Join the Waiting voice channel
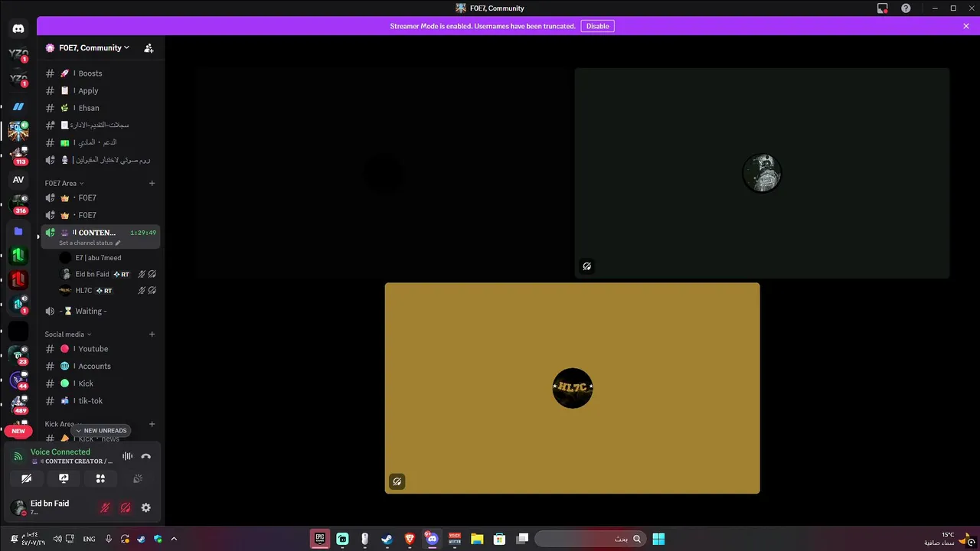Screen dimensions: 980x551 tap(100, 311)
